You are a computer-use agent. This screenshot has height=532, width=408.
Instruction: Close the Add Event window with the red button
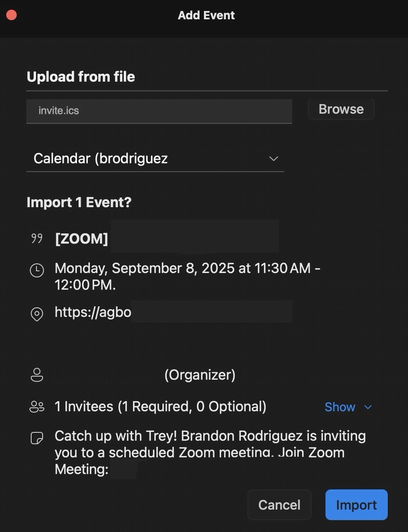11,15
